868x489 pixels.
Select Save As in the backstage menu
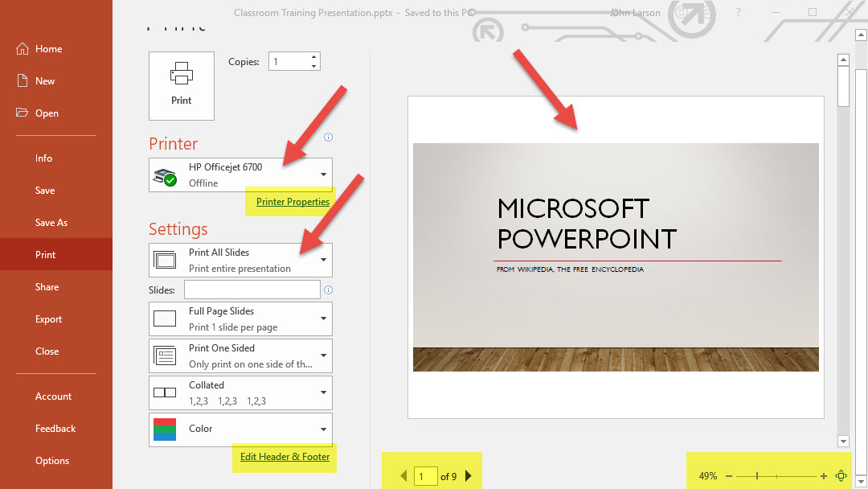(51, 223)
